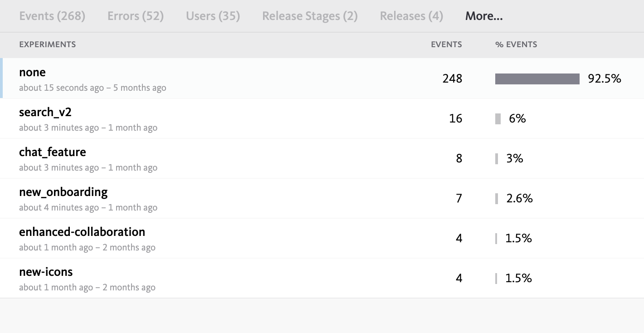The width and height of the screenshot is (644, 333).
Task: Click the 6% value for search_v2
Action: 517,118
